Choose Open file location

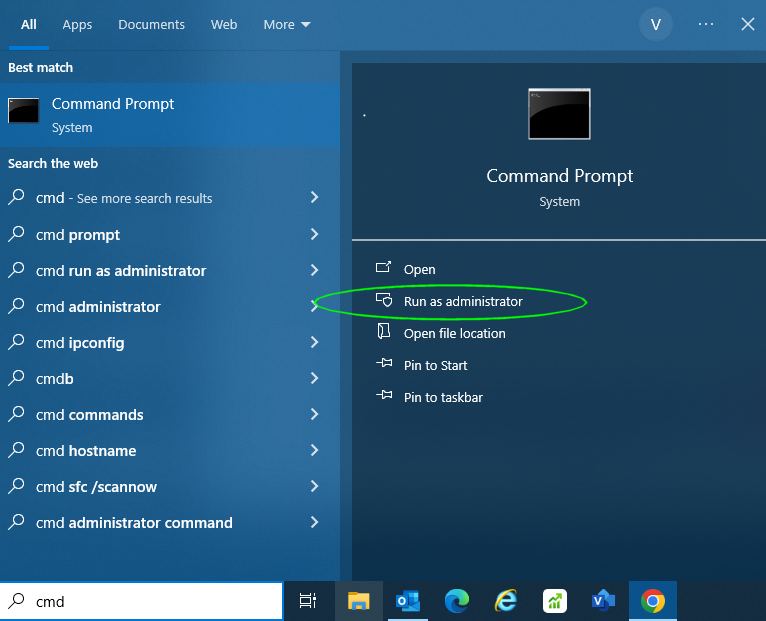[454, 333]
